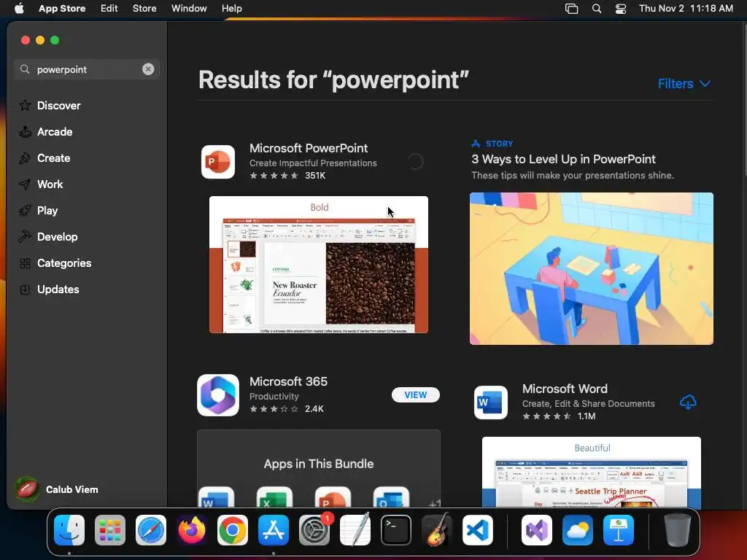Click the Categories grid icon
Screen dimensions: 747x560
click(25, 262)
